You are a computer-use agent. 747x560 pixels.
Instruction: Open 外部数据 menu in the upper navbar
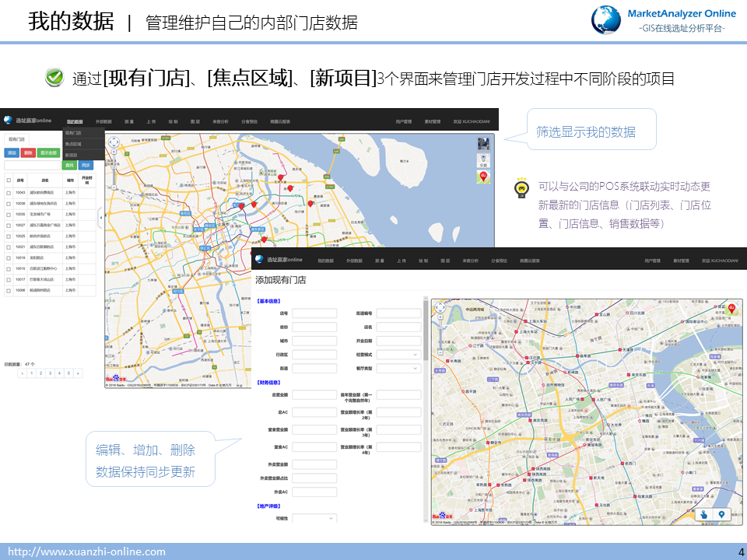pyautogui.click(x=103, y=122)
